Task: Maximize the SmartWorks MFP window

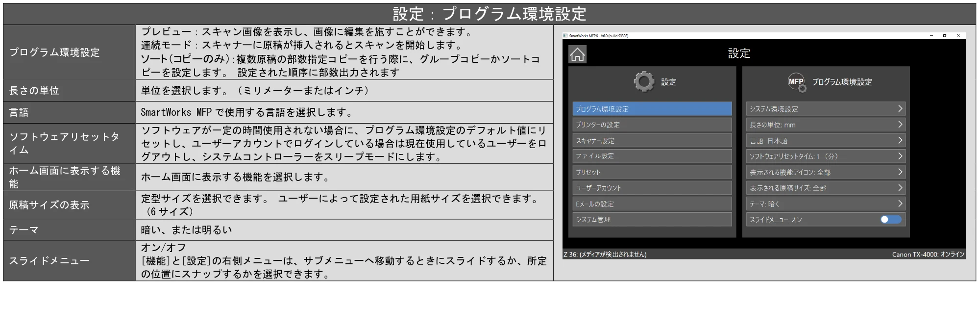Action: click(945, 35)
